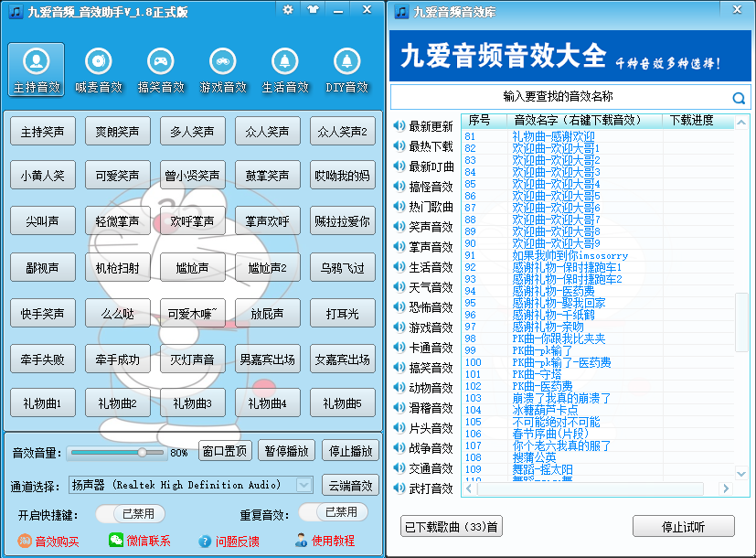Open 云端音效 library
The height and width of the screenshot is (558, 756).
pyautogui.click(x=350, y=486)
